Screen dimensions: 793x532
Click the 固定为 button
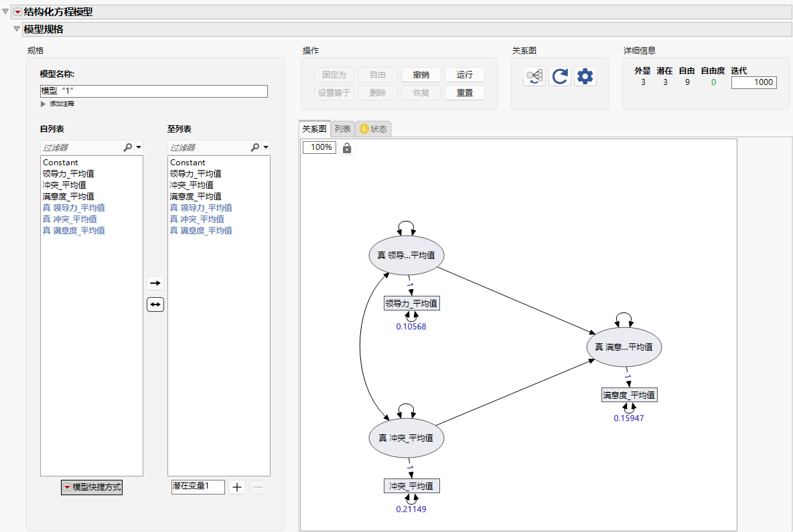pyautogui.click(x=334, y=75)
